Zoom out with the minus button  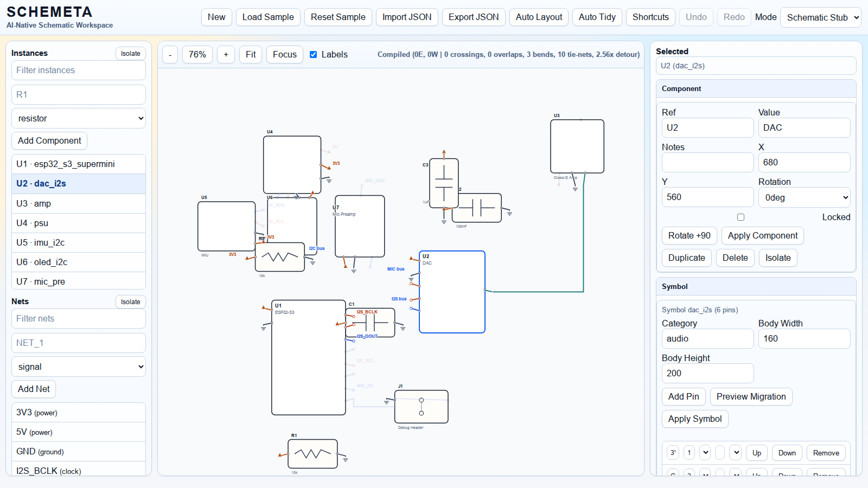coord(170,54)
